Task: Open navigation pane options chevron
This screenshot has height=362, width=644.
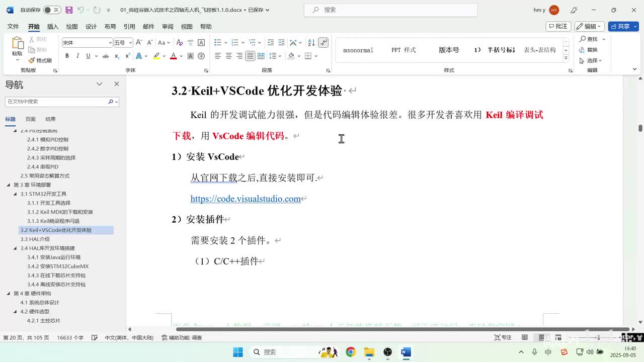Action: tap(100, 84)
